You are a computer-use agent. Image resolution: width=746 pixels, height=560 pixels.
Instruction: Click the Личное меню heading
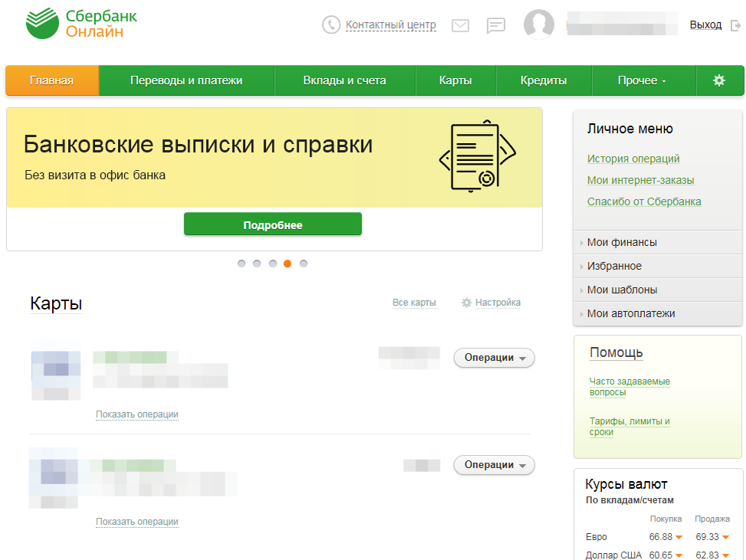[x=630, y=129]
